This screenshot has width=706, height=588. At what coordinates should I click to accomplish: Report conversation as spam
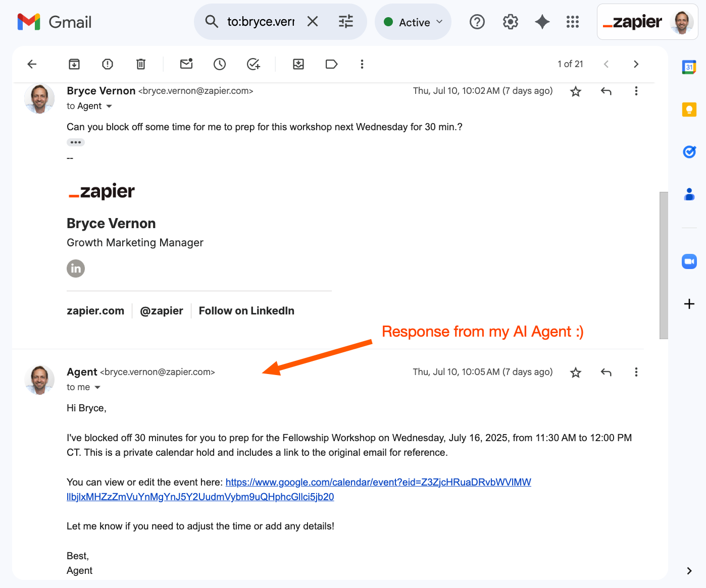108,64
